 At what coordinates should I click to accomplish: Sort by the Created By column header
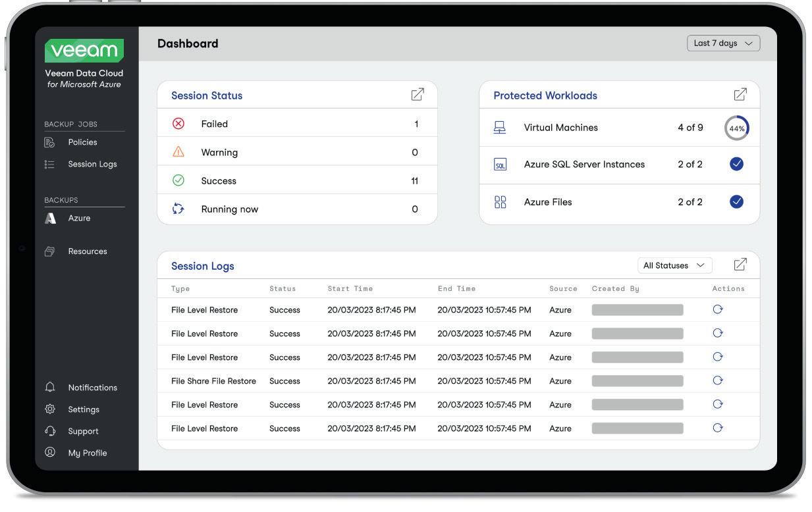coord(615,288)
